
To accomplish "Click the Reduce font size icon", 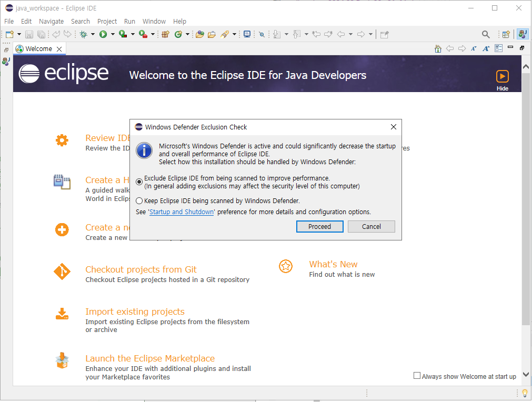I will click(x=474, y=48).
